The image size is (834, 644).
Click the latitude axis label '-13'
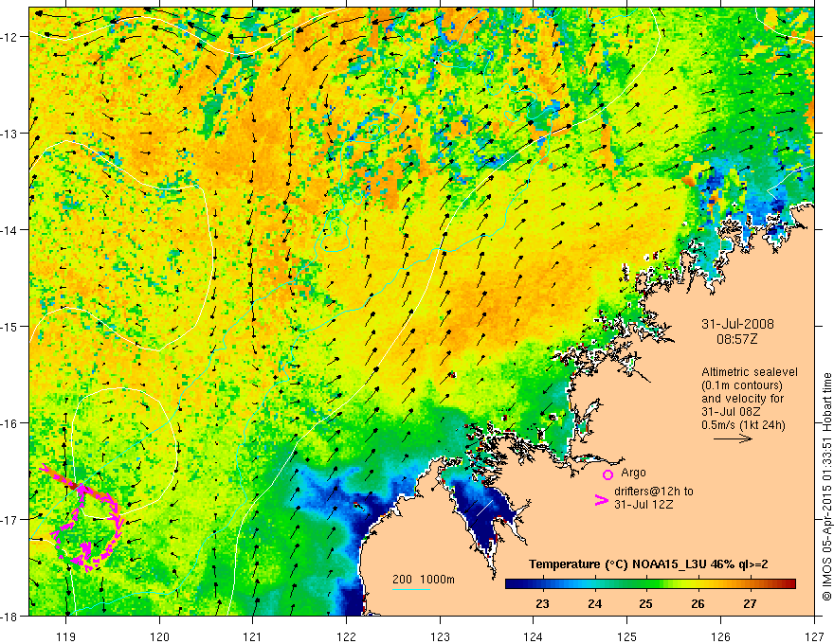9,134
